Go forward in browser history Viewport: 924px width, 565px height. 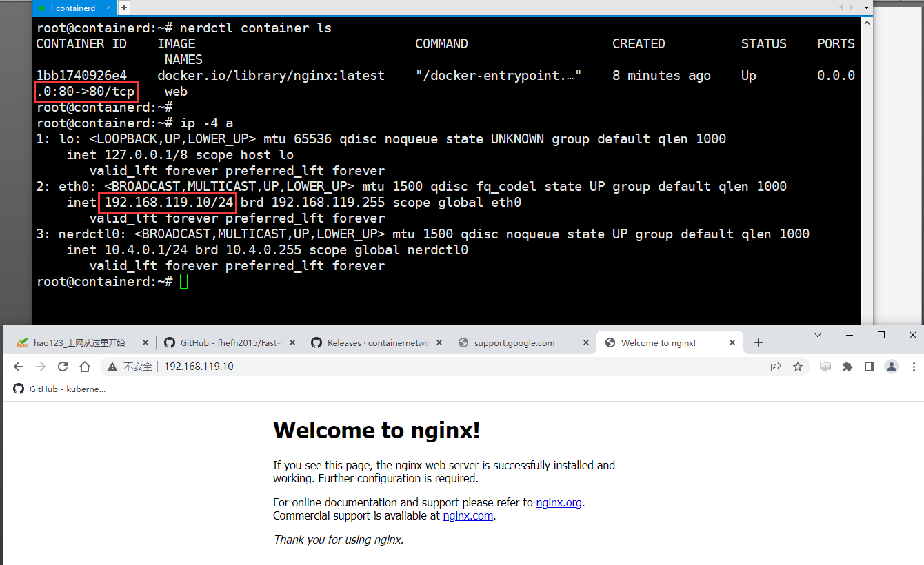[41, 367]
